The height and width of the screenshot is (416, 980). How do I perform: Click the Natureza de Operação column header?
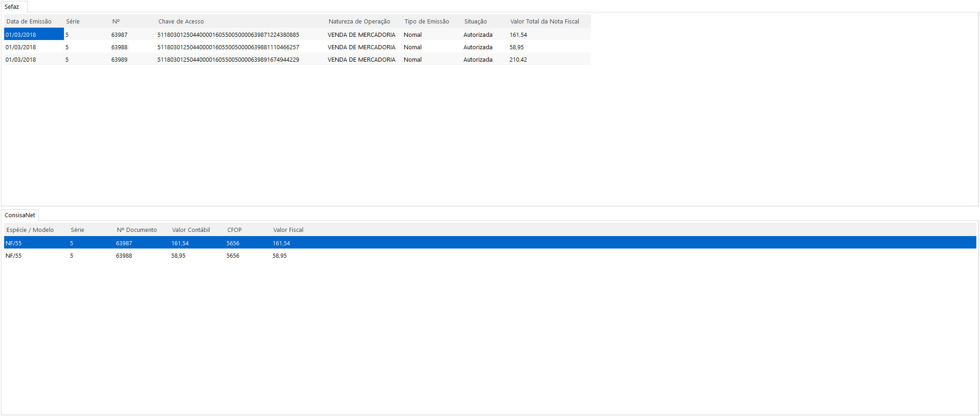(x=360, y=22)
